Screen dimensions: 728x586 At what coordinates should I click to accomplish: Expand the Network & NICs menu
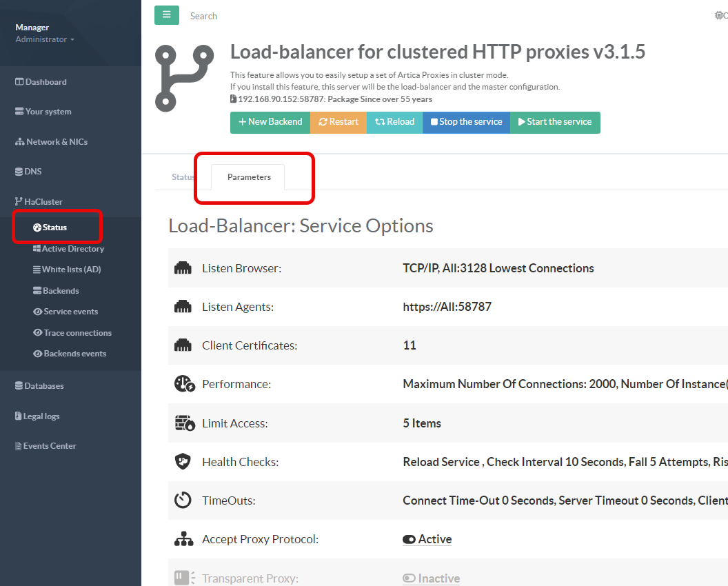tap(57, 142)
